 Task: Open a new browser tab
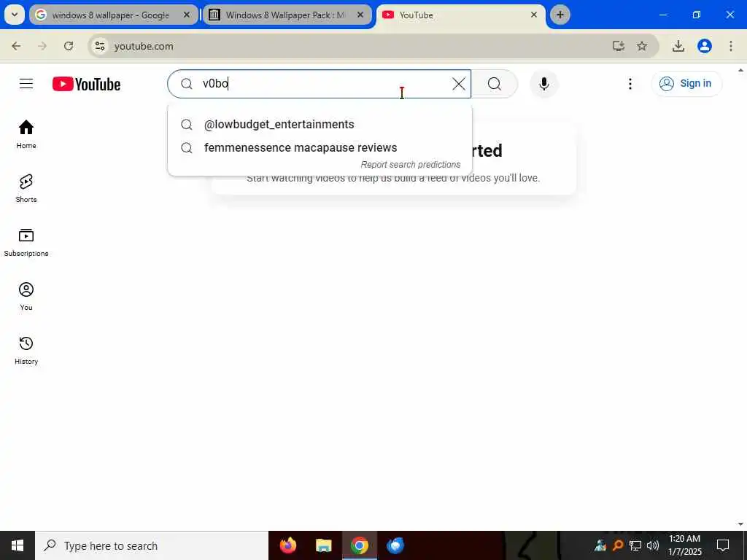click(560, 15)
